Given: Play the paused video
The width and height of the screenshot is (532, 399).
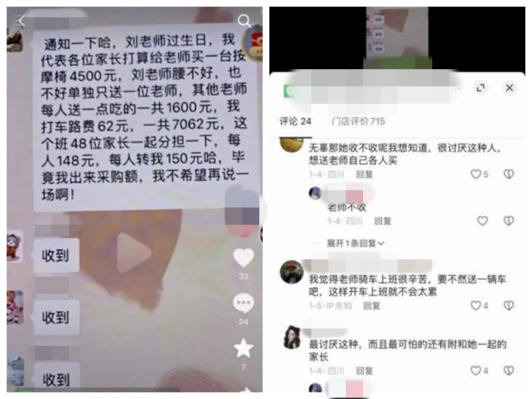Looking at the screenshot, I should [134, 253].
